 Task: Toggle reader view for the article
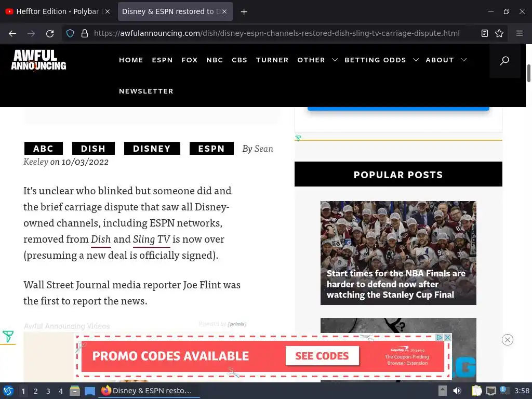point(485,33)
